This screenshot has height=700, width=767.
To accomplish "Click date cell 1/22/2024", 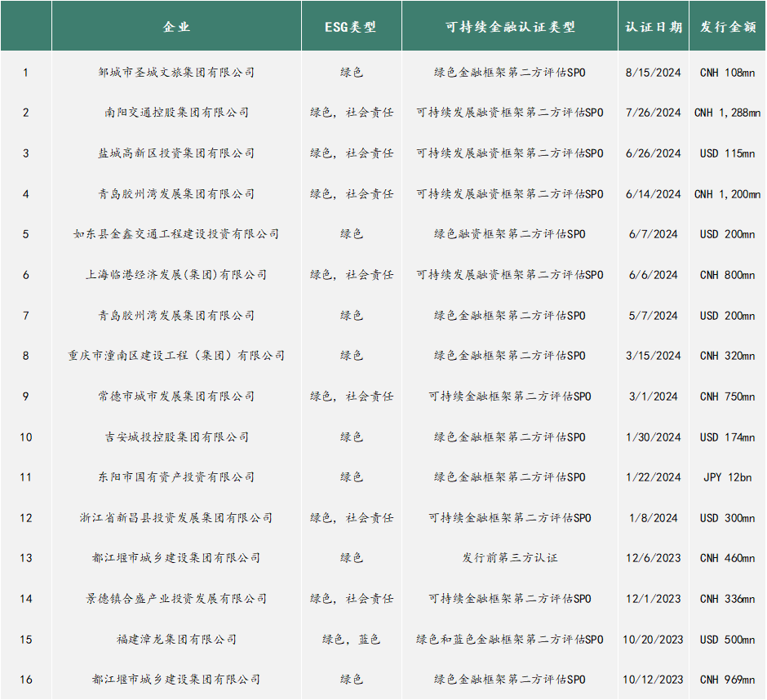I will pos(653,476).
